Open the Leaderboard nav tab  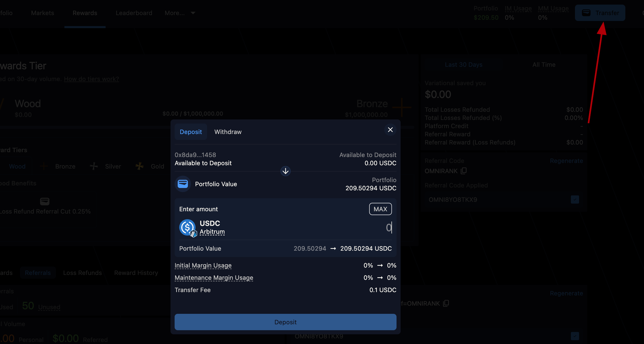pos(134,13)
